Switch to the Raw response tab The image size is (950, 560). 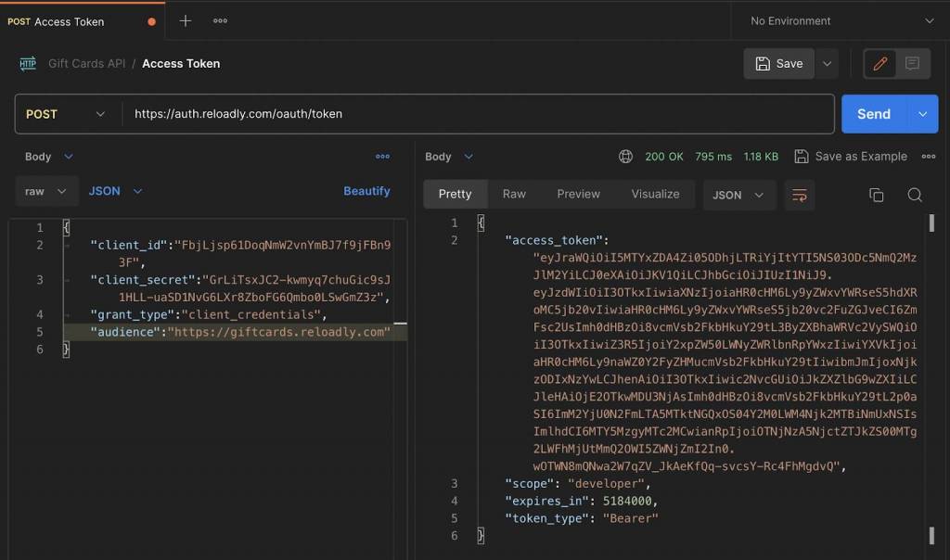[x=514, y=194]
